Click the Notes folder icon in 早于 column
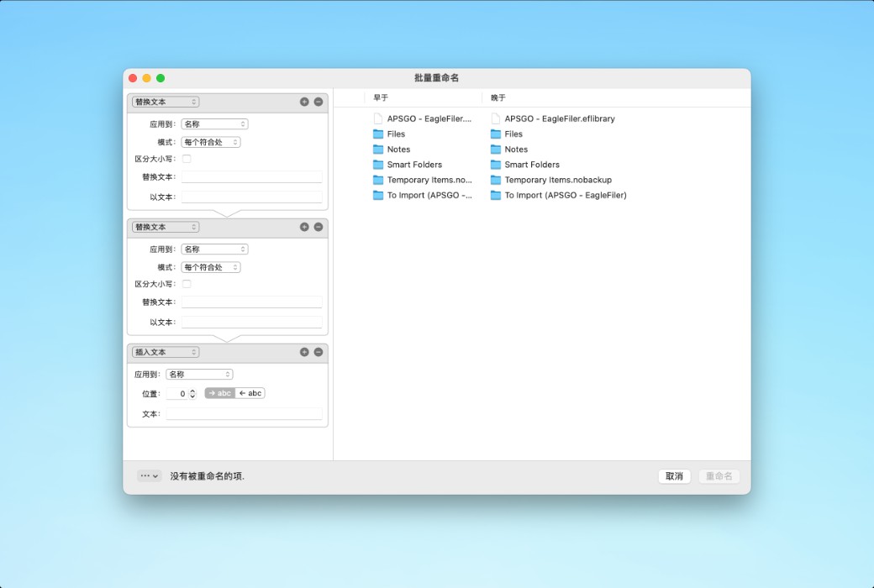Image resolution: width=874 pixels, height=588 pixels. pyautogui.click(x=378, y=150)
